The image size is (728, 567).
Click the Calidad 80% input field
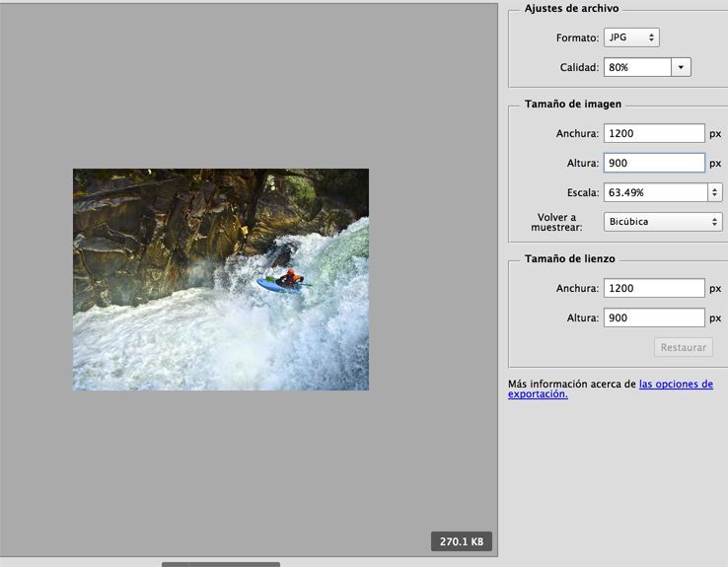coord(637,67)
